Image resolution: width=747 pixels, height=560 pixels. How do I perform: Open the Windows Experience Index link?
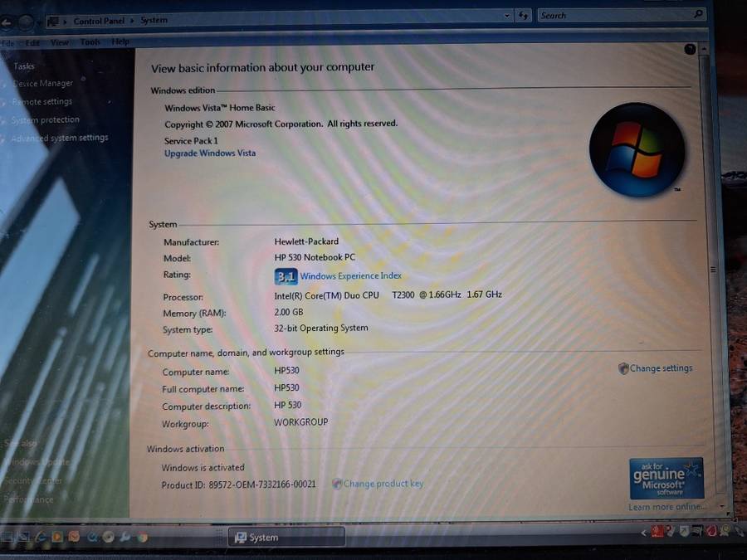(x=350, y=276)
